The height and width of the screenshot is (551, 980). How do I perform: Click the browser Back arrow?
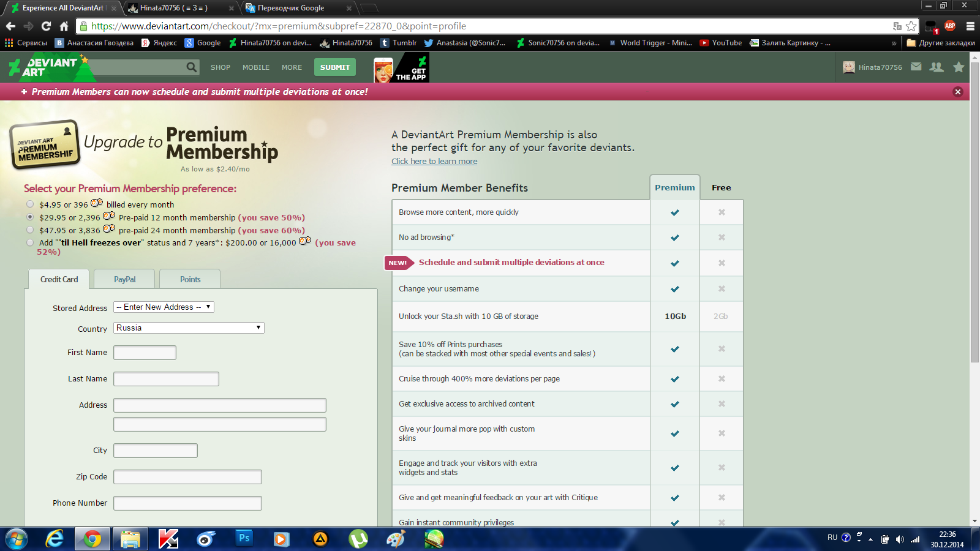coord(10,26)
